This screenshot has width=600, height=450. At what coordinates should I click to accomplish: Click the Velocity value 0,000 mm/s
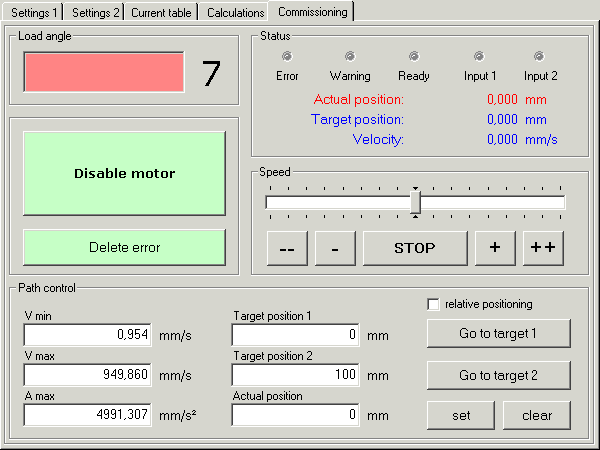coord(522,139)
